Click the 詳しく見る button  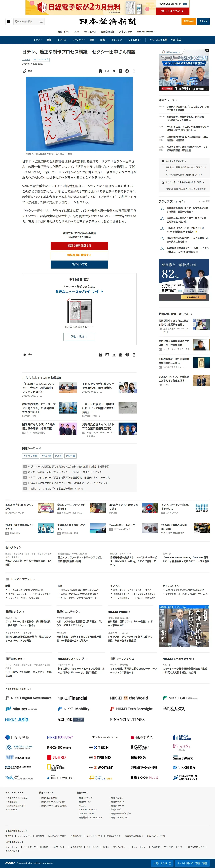[x=79, y=337]
